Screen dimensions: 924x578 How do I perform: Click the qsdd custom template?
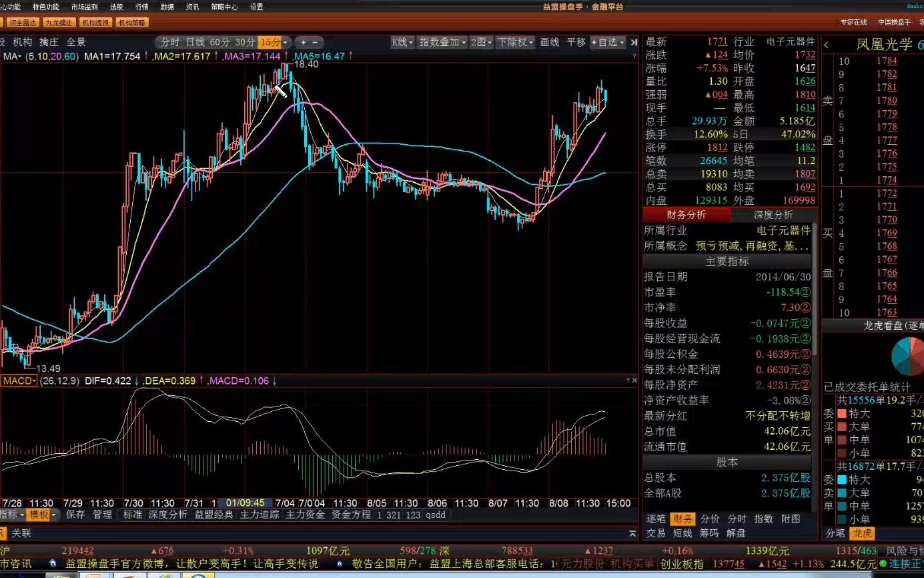[x=436, y=515]
